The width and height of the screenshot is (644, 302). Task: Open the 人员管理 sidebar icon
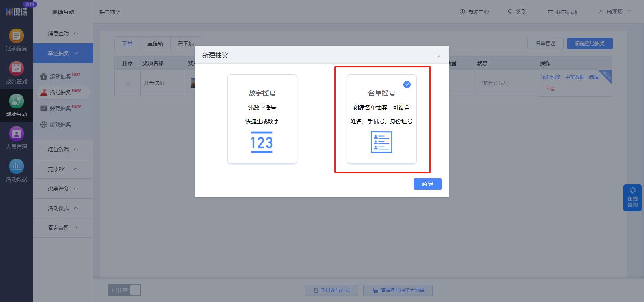pos(17,138)
